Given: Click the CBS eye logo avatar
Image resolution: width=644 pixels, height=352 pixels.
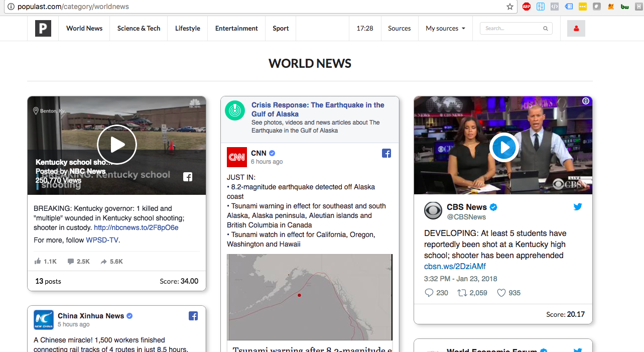Looking at the screenshot, I should 433,210.
